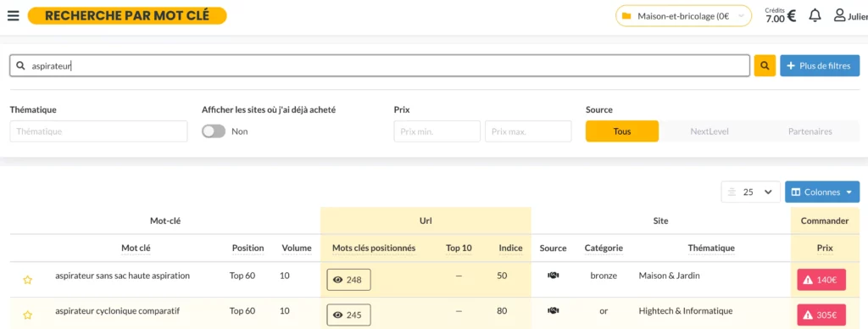This screenshot has height=329, width=868.
Task: Order the 305€ site
Action: pos(821,315)
